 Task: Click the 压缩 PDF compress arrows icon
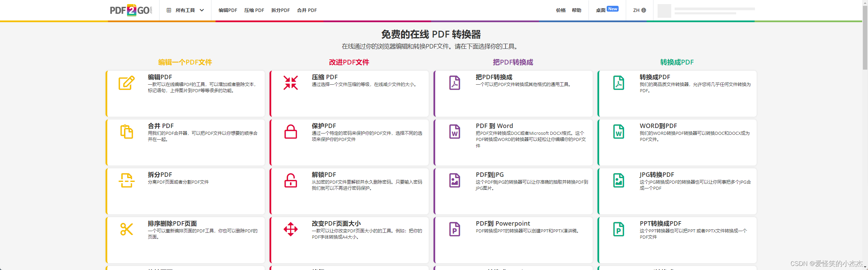[291, 83]
